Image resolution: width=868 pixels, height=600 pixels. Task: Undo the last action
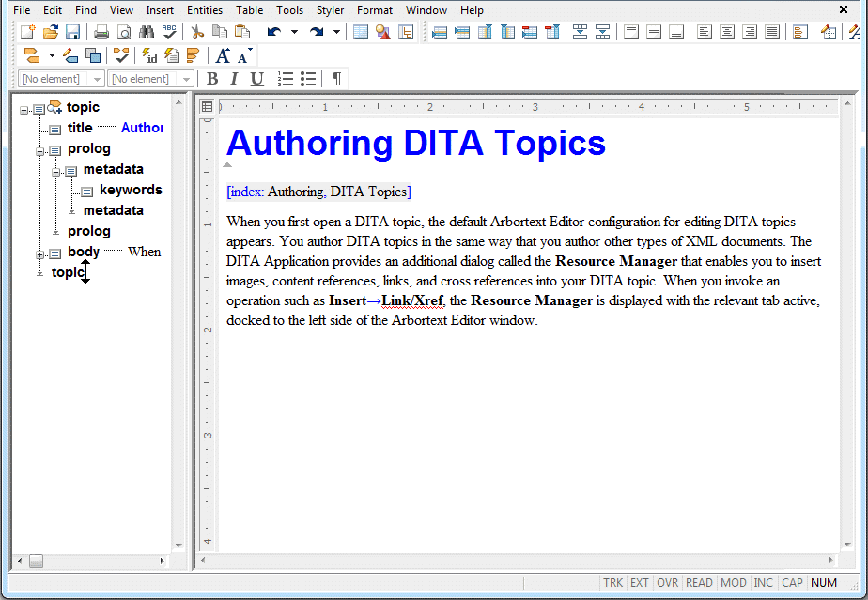click(x=274, y=32)
